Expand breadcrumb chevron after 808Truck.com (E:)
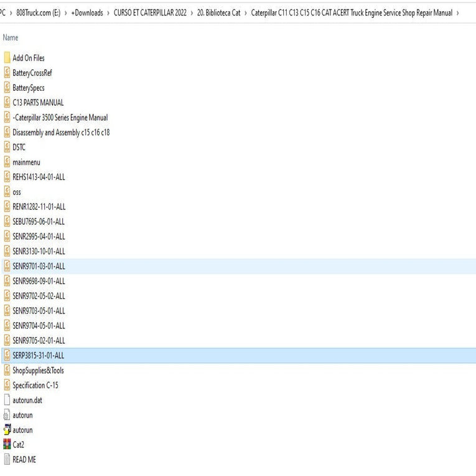This screenshot has height=476, width=476. point(65,13)
